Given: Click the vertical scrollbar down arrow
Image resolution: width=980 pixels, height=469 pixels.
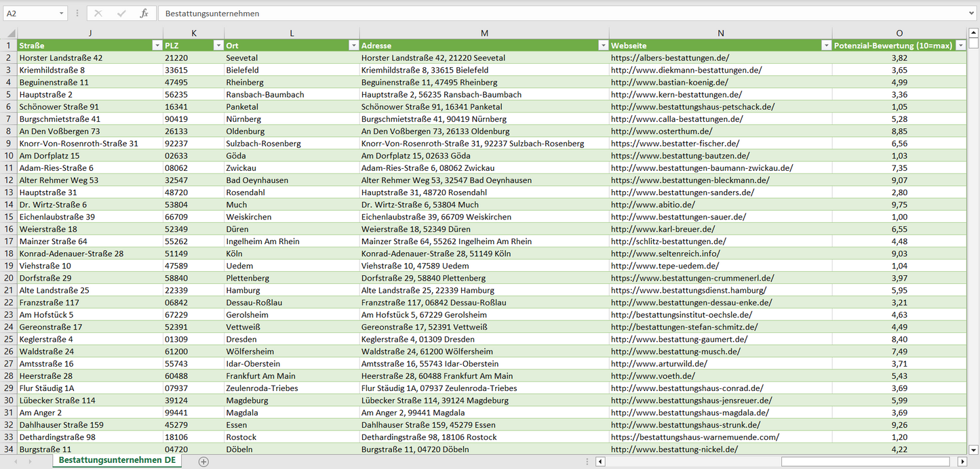Looking at the screenshot, I should point(974,449).
